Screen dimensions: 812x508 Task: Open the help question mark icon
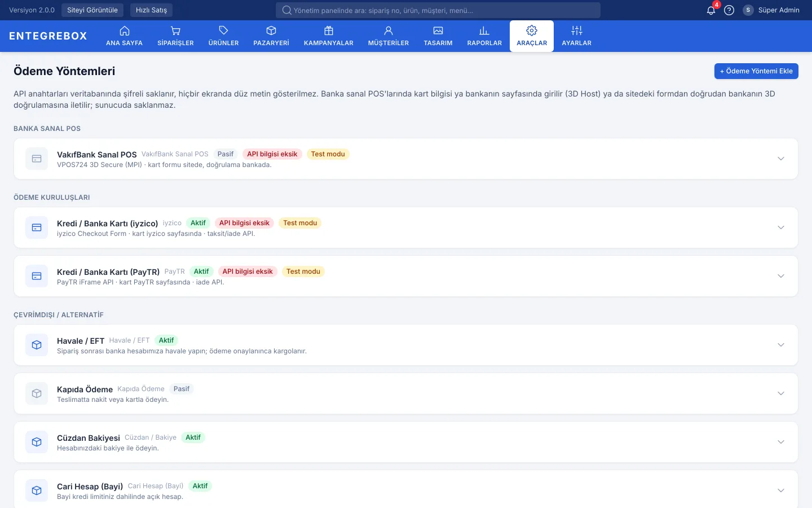729,10
